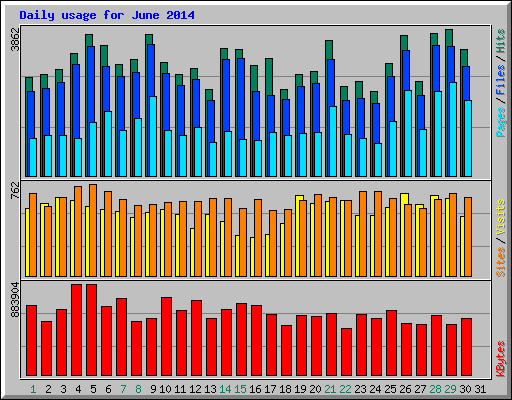Click day 24 on the date axis
The height and width of the screenshot is (400, 512).
coord(375,389)
